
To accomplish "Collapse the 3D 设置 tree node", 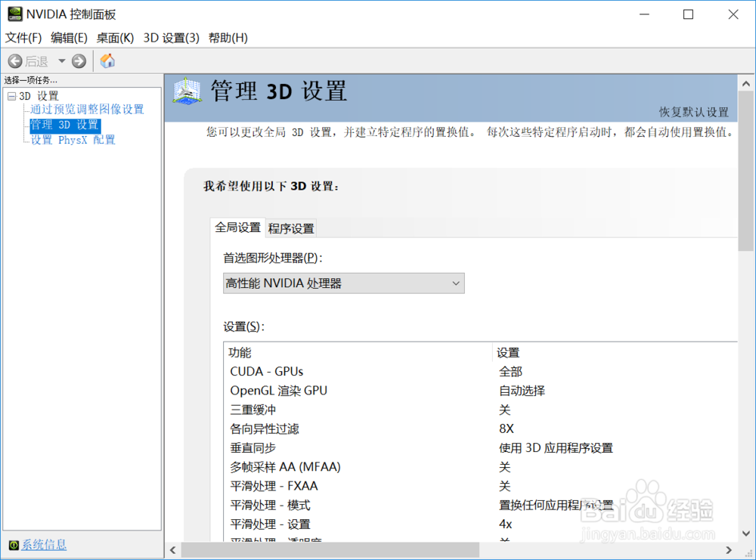I will [x=12, y=97].
